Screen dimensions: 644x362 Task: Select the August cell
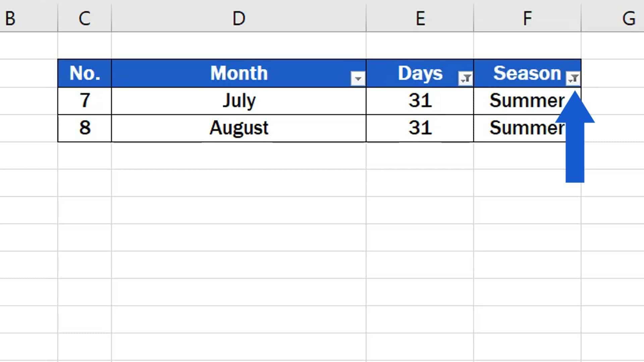pyautogui.click(x=239, y=128)
